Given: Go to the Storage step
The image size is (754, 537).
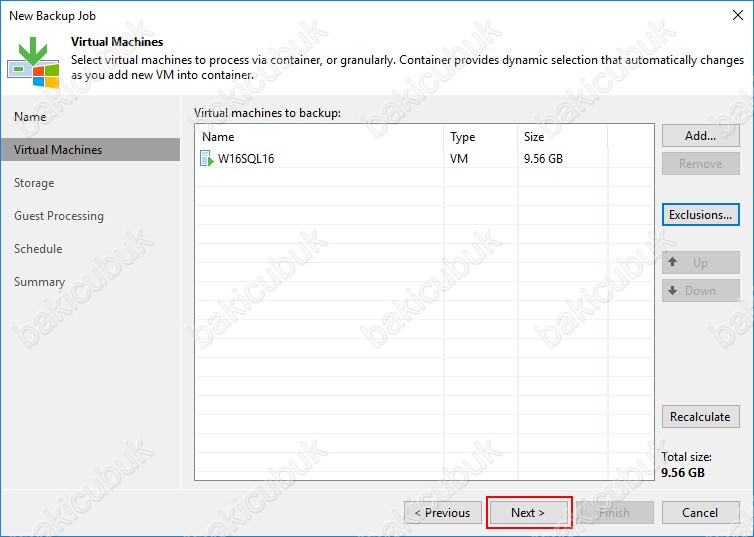Looking at the screenshot, I should (34, 183).
